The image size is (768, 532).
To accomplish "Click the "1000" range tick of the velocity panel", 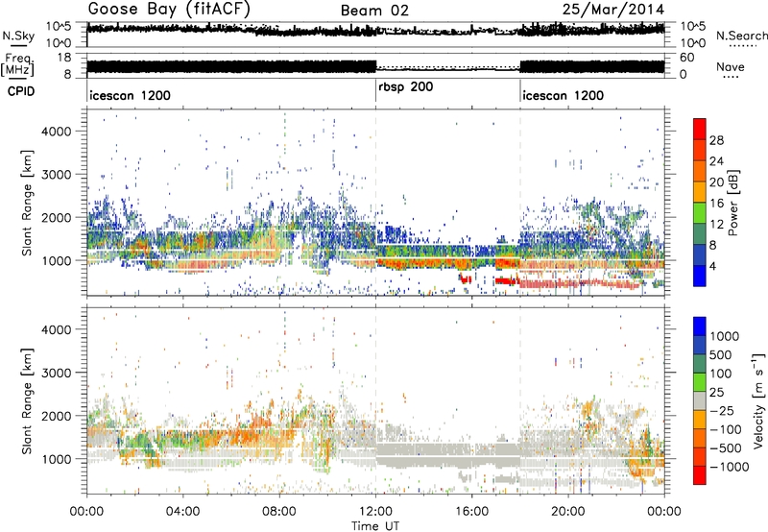I will point(56,459).
